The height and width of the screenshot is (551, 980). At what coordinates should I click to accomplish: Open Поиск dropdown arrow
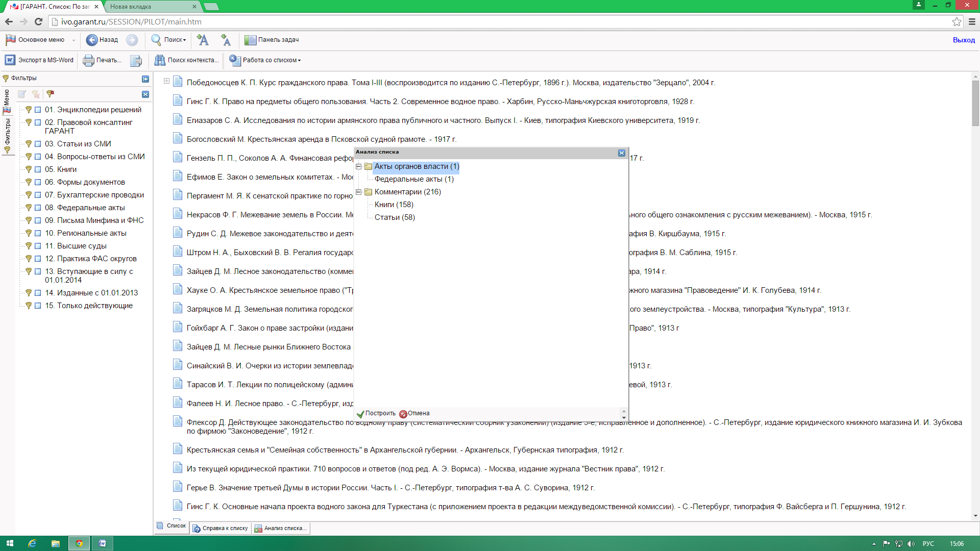[185, 40]
